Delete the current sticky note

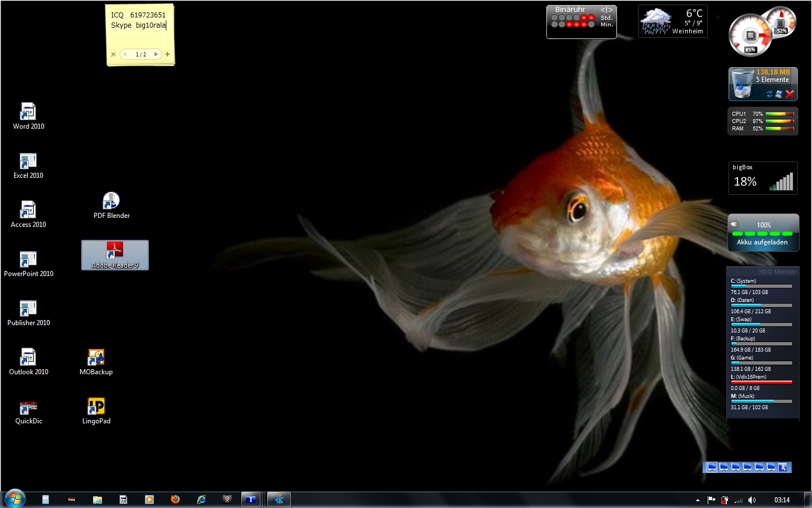(x=113, y=55)
